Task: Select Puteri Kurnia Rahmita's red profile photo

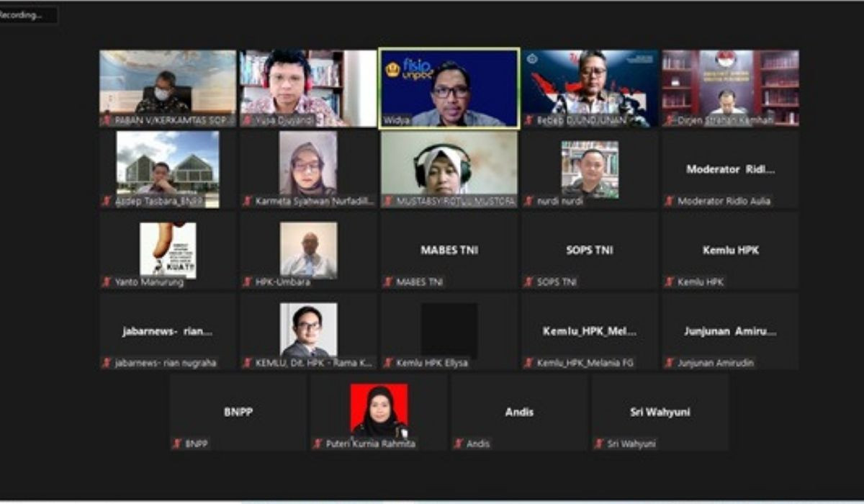Action: click(379, 410)
